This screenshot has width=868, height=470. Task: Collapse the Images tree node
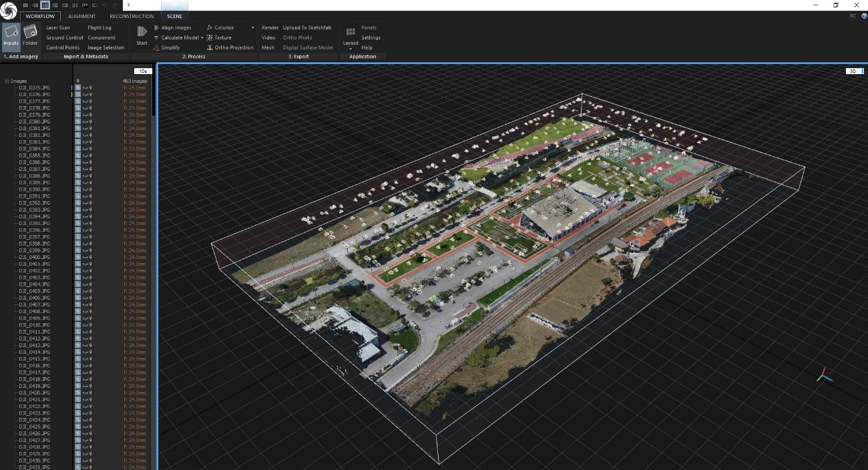tap(7, 81)
